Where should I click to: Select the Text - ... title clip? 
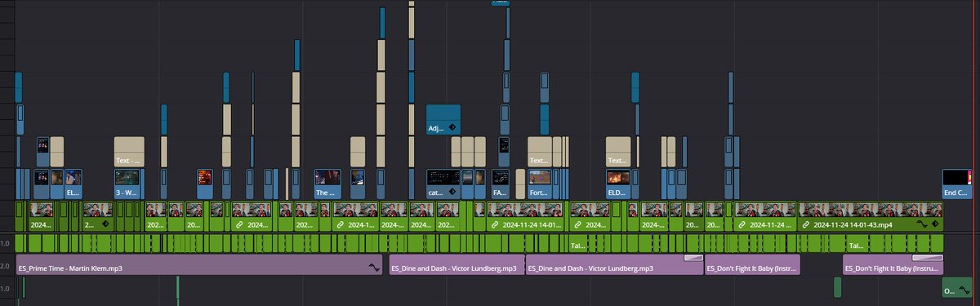point(129,152)
